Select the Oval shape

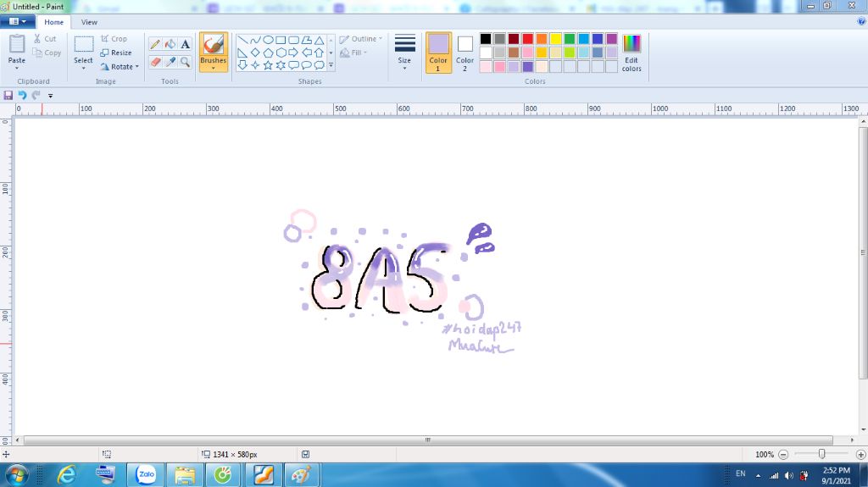(268, 40)
